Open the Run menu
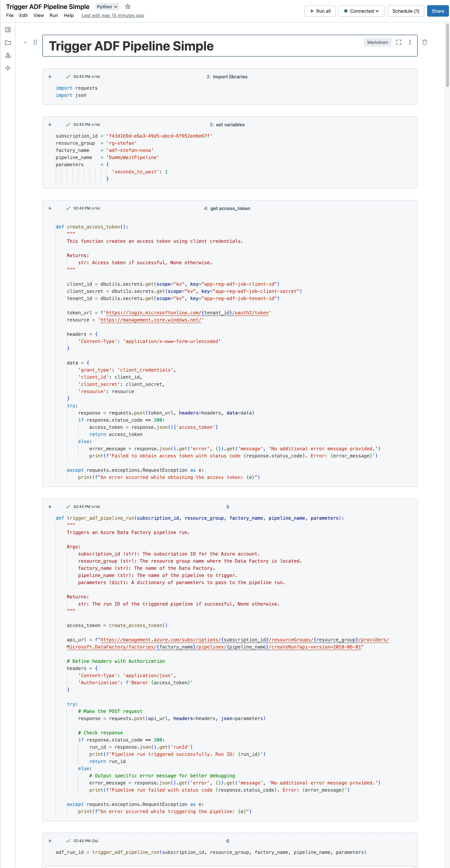Viewport: 450px width, 868px height. tap(54, 16)
